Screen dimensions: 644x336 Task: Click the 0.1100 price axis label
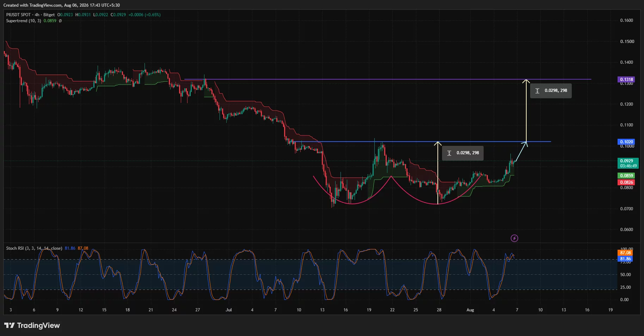(627, 125)
